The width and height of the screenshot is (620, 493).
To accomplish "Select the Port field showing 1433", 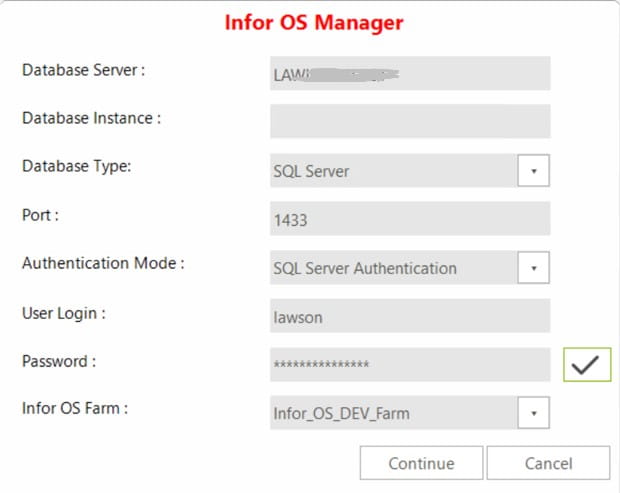I will pos(410,219).
